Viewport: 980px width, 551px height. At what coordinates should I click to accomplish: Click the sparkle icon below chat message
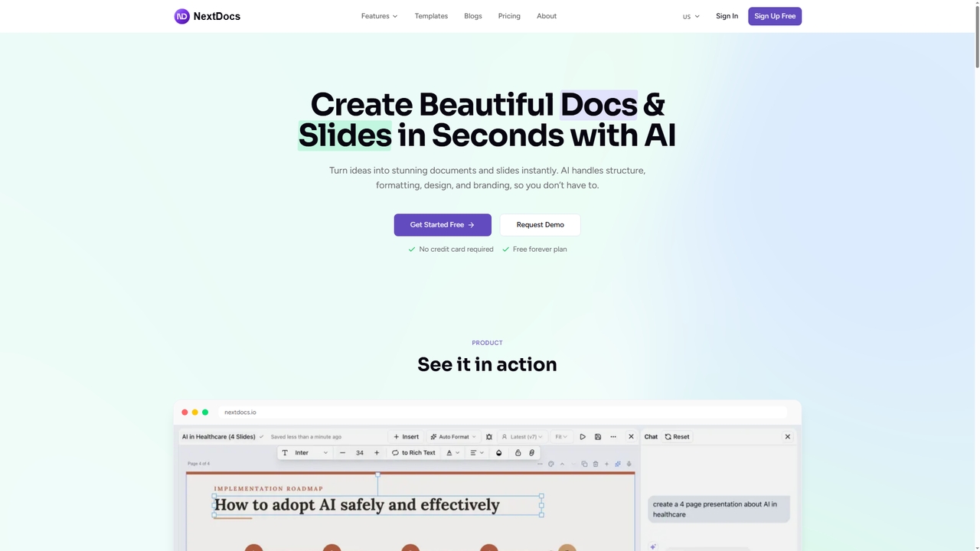click(653, 546)
